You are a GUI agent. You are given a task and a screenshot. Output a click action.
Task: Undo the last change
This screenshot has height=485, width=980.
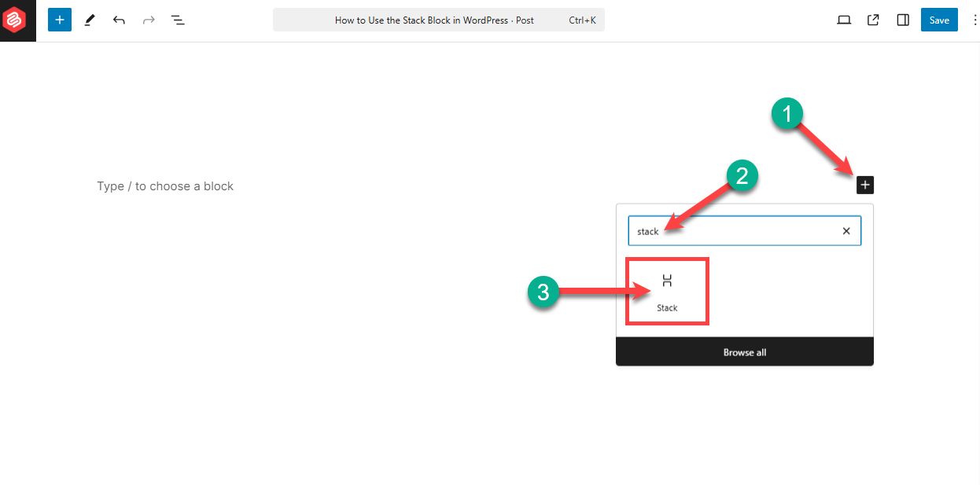point(119,20)
